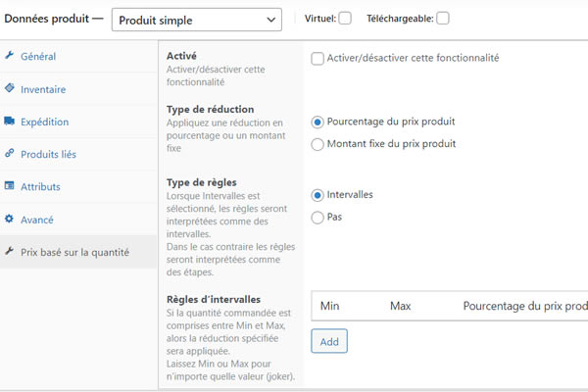Image resolution: width=588 pixels, height=392 pixels.
Task: Choose the Pas rule type
Action: tap(318, 218)
